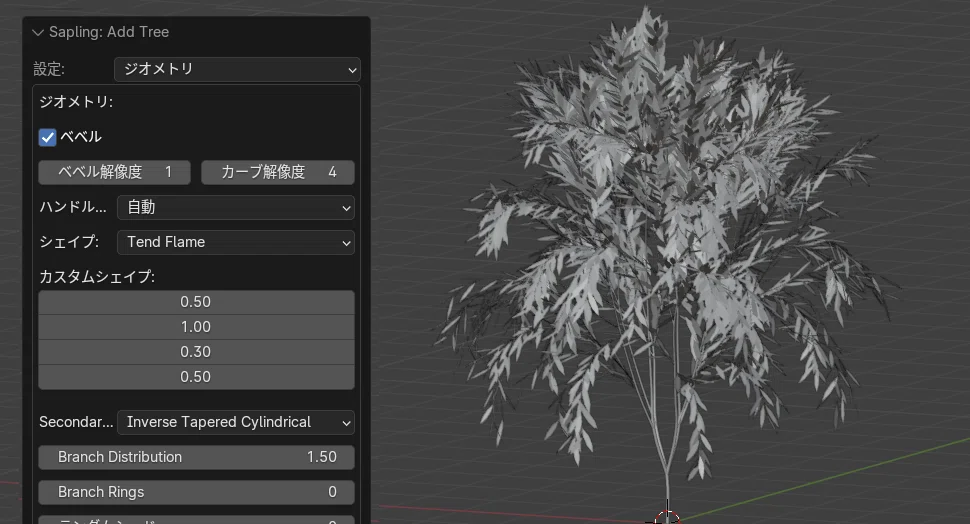Screen dimensions: 970x524
Task: Toggle the ベベル checkbox
Action: 47,137
